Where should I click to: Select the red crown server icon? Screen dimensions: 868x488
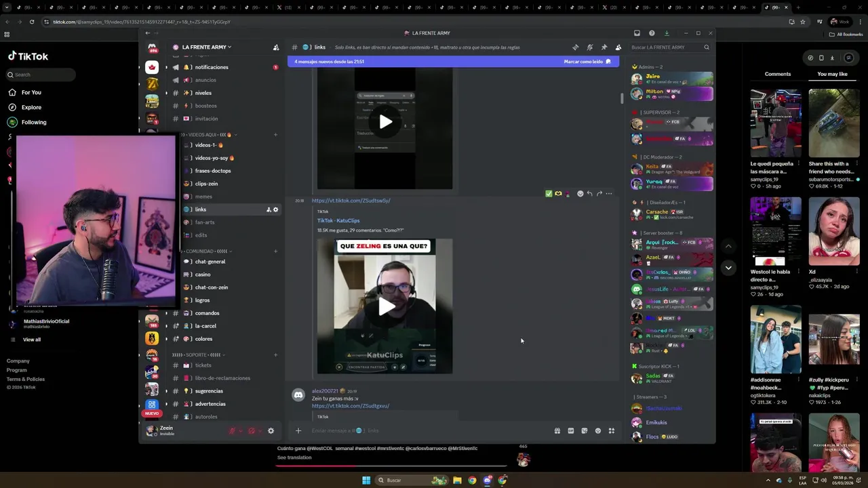click(152, 67)
